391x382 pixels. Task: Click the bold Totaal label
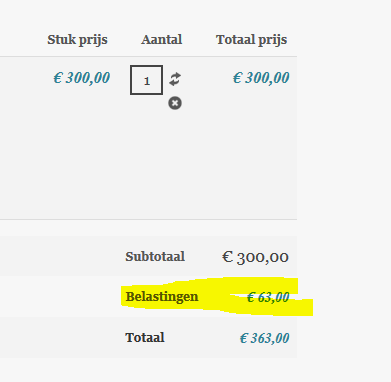pos(145,337)
